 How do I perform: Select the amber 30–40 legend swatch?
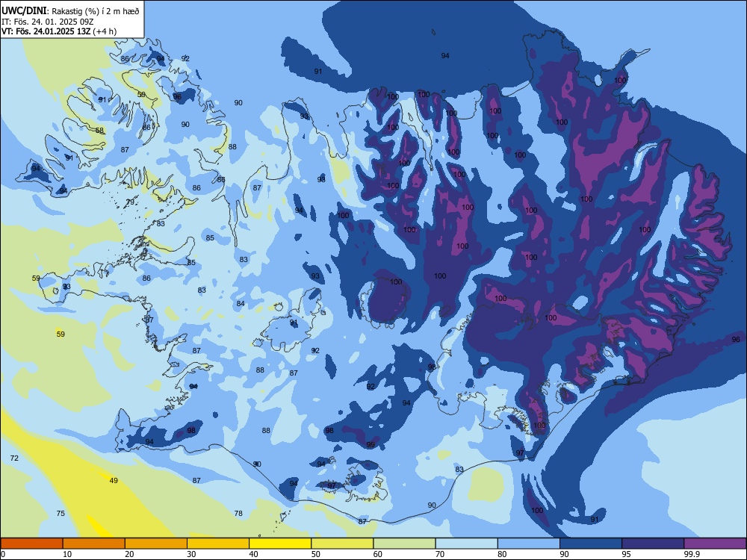tap(218, 544)
